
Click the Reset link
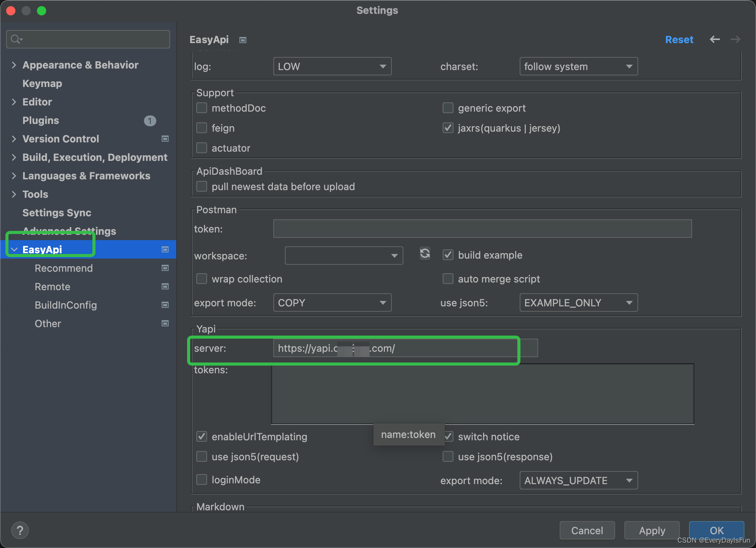pos(679,40)
